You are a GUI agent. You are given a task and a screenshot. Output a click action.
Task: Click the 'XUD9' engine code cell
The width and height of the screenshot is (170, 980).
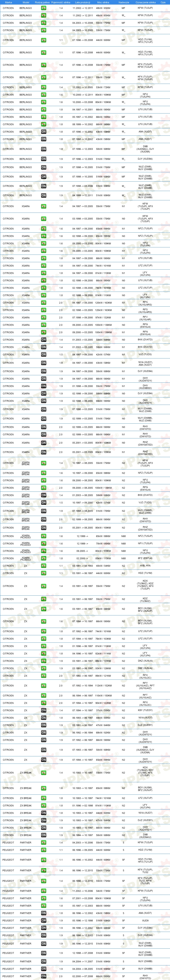tap(145, 921)
